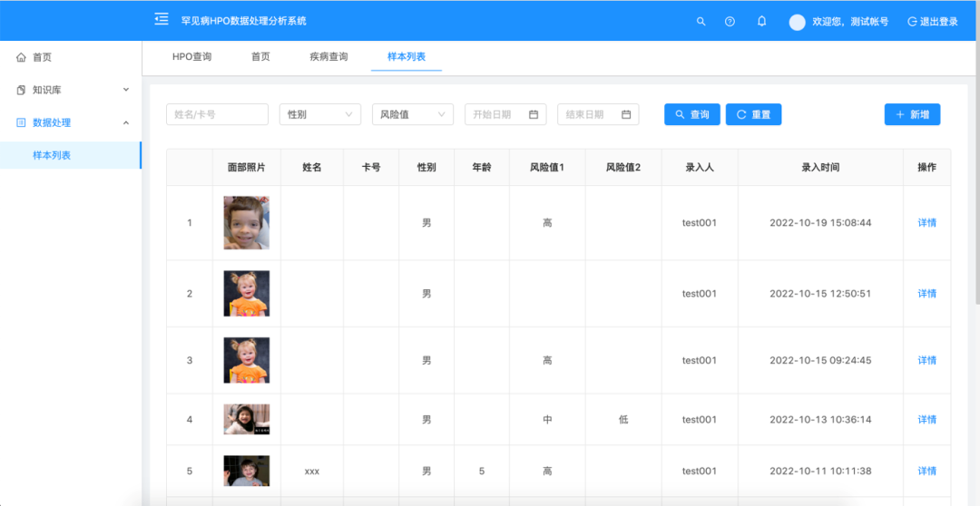Click the 重置 reset button

pyautogui.click(x=753, y=114)
